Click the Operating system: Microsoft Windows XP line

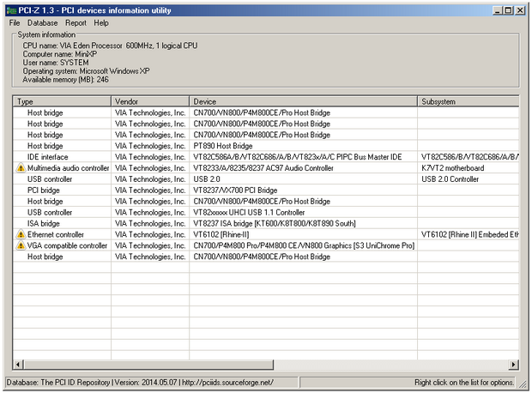click(x=86, y=71)
